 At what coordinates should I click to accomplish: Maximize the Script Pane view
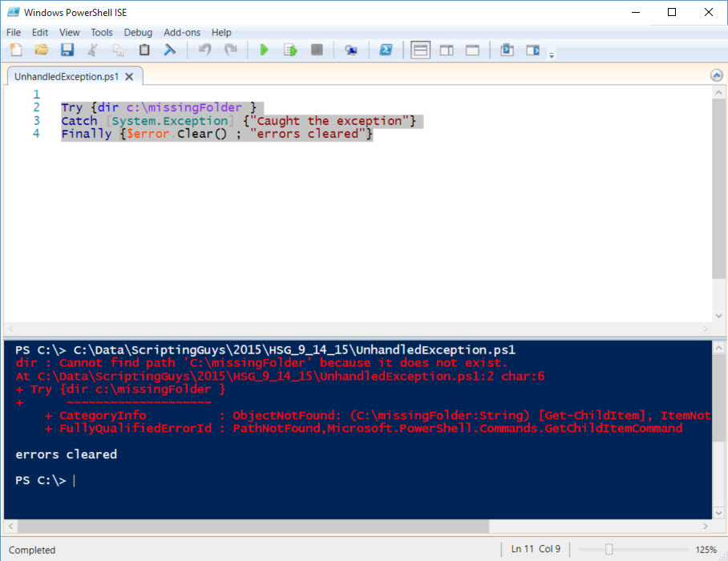(471, 50)
